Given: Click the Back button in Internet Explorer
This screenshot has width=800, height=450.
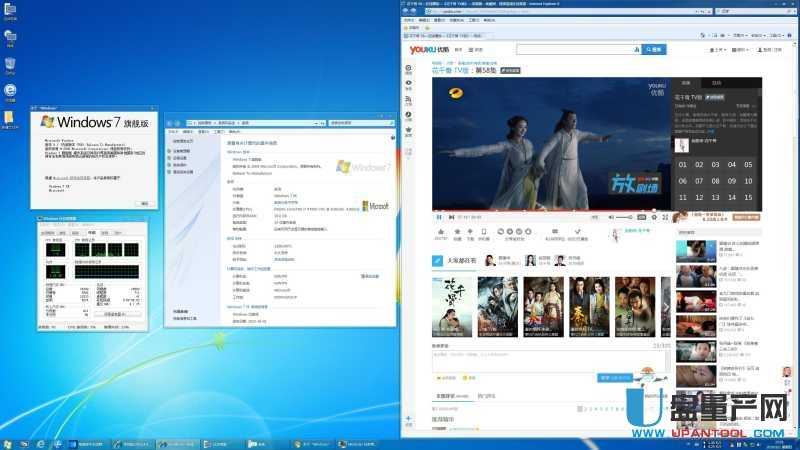Looking at the screenshot, I should [x=406, y=11].
